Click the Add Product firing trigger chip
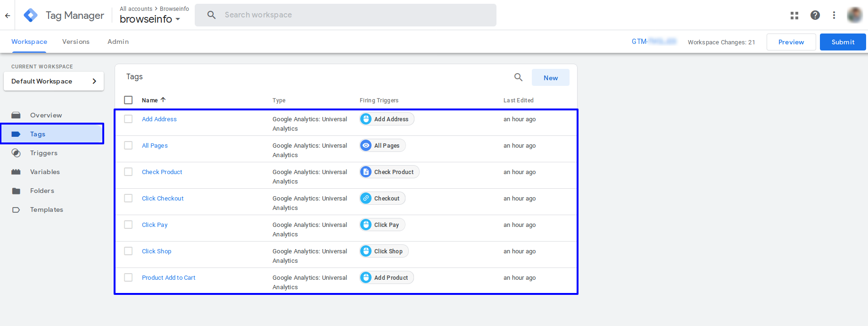 pos(387,277)
